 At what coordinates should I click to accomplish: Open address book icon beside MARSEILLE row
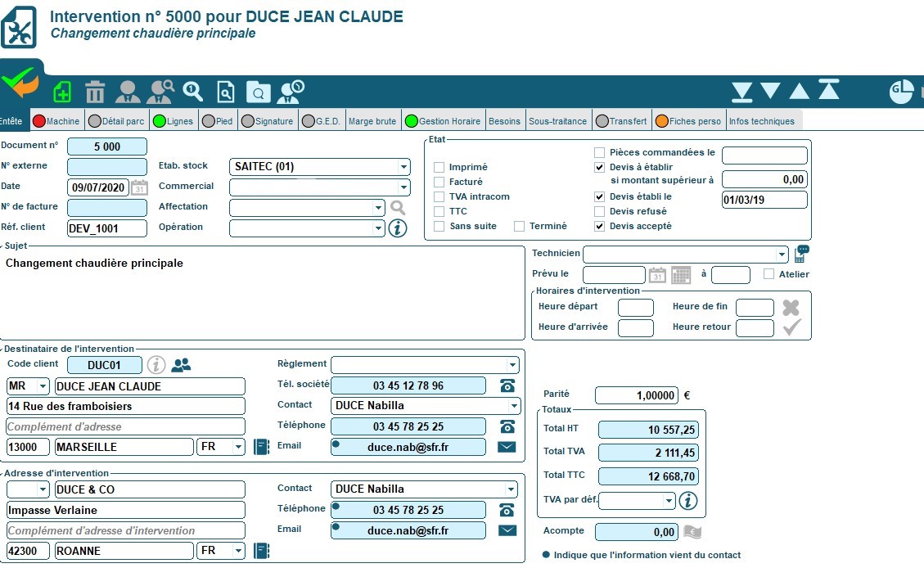click(261, 447)
